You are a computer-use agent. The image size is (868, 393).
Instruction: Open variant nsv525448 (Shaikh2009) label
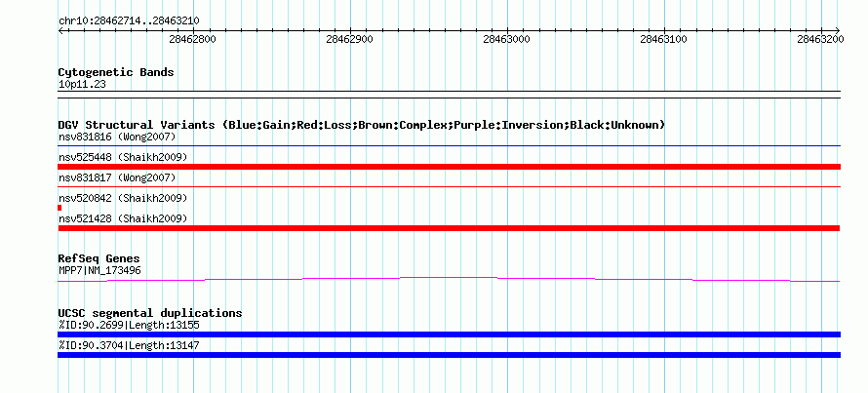pyautogui.click(x=123, y=157)
